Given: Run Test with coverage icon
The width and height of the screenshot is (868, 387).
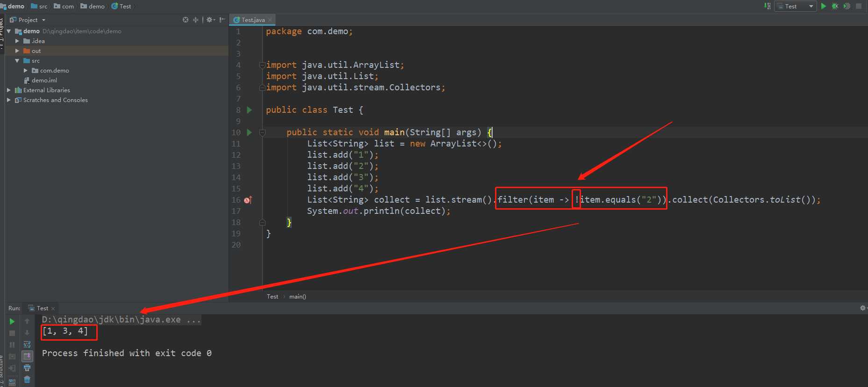Looking at the screenshot, I should (x=847, y=6).
